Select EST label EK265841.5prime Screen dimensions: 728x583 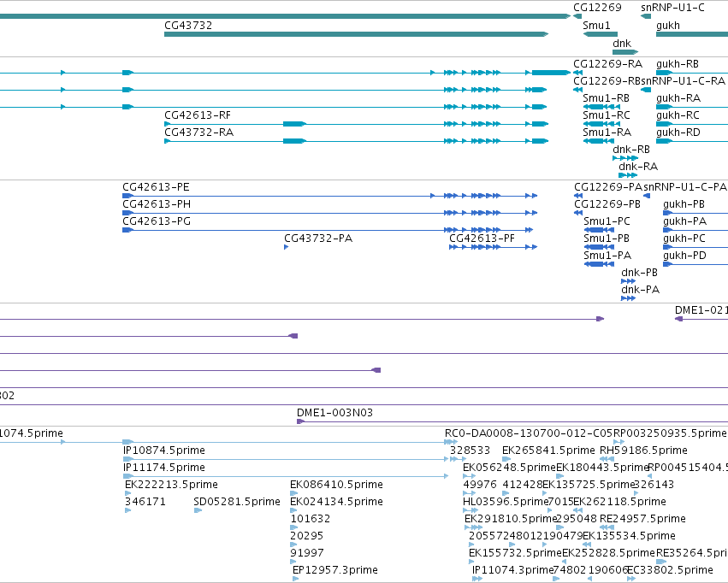pyautogui.click(x=548, y=450)
